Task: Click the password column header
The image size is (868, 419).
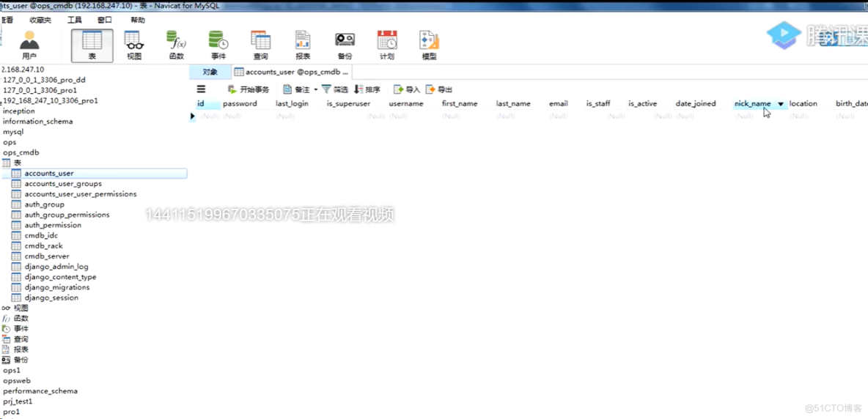Action: [x=240, y=104]
